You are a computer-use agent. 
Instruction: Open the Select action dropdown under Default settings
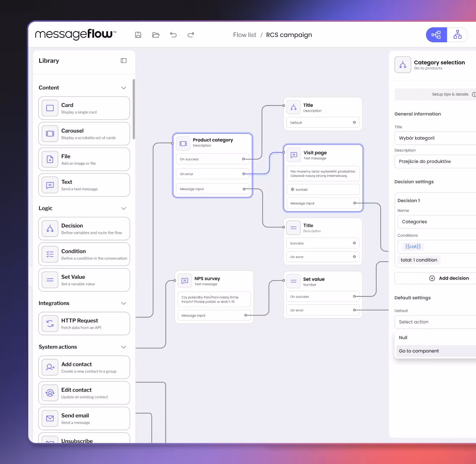pyautogui.click(x=435, y=322)
